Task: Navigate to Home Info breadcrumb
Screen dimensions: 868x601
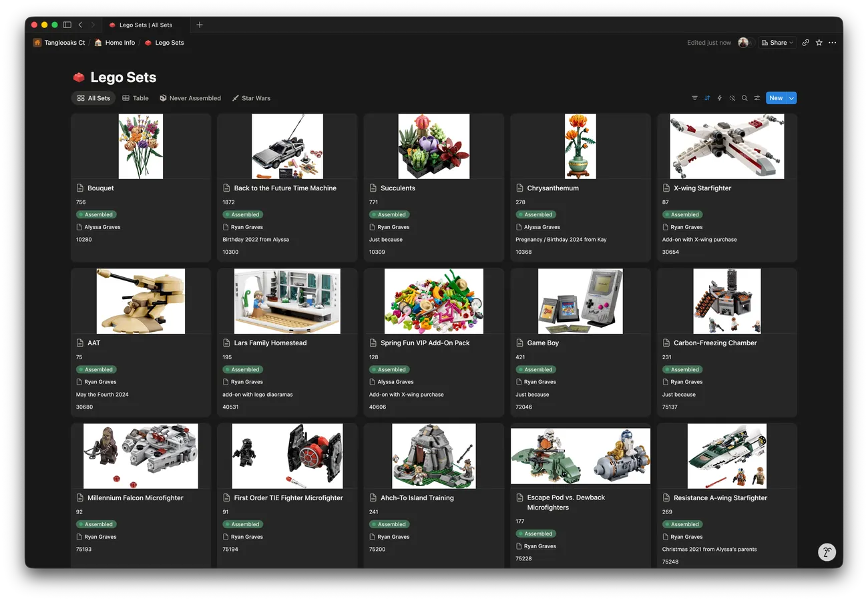Action: pyautogui.click(x=115, y=43)
